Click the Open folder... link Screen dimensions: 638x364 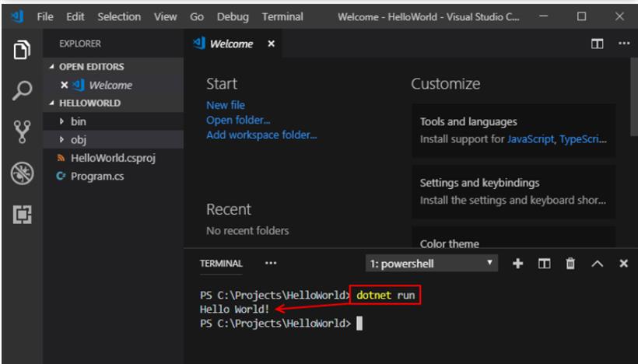(x=238, y=120)
